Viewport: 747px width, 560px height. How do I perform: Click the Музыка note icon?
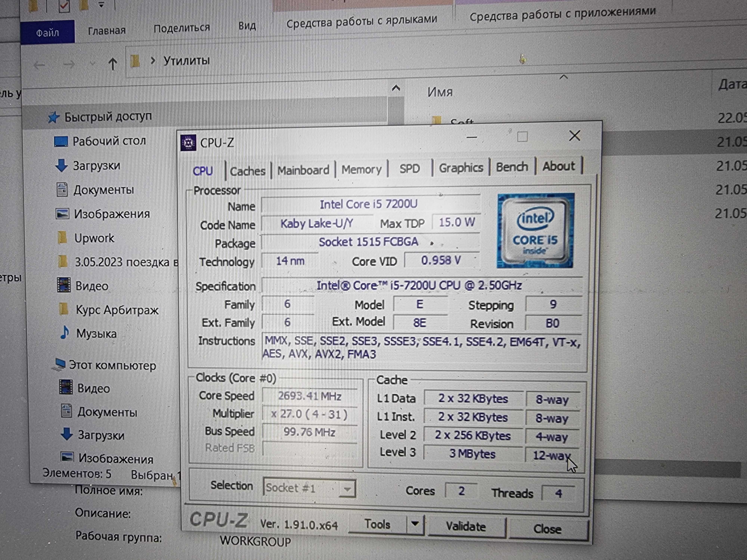[x=64, y=333]
